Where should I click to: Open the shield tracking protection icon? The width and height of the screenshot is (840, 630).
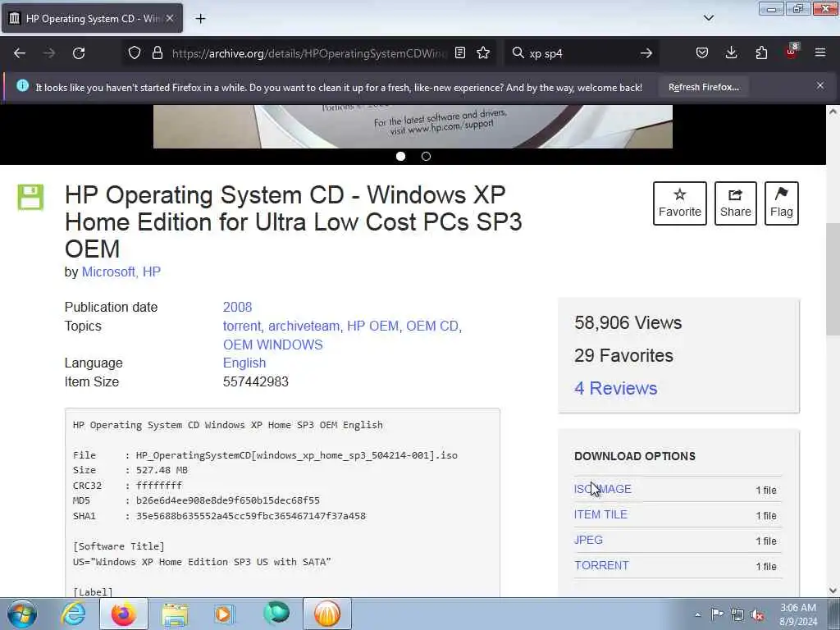[x=135, y=53]
